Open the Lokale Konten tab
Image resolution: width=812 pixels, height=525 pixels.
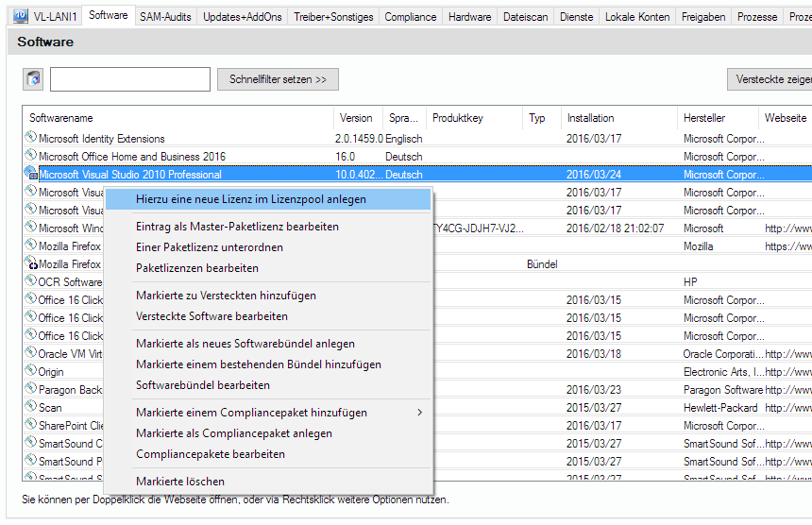tap(637, 17)
